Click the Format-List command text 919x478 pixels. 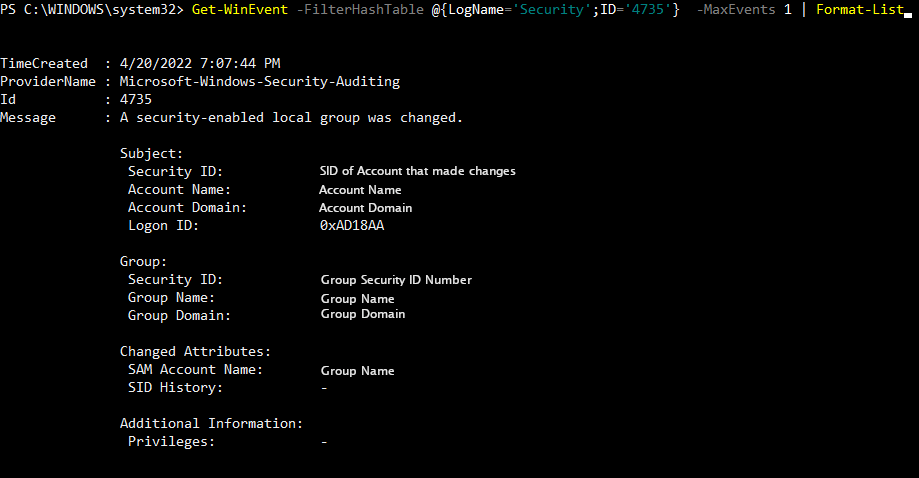tap(860, 9)
